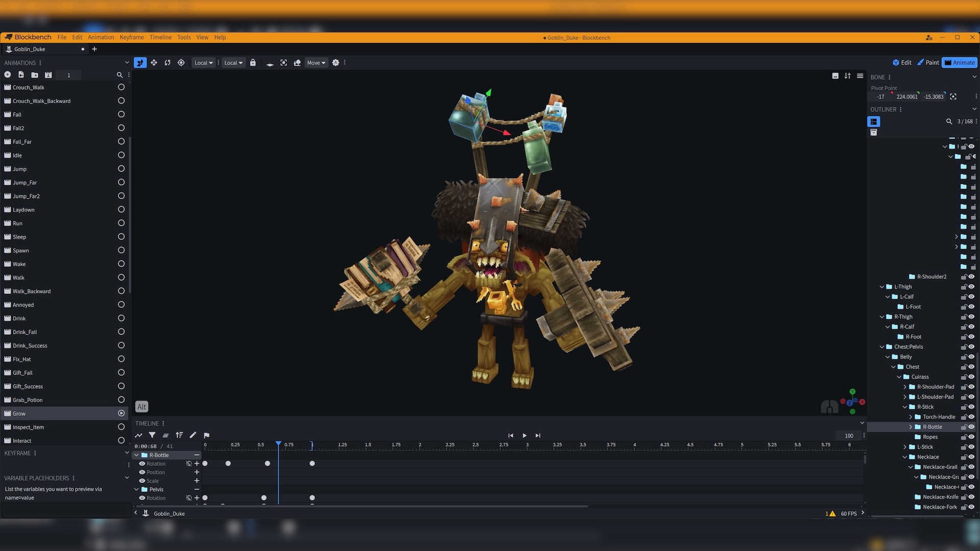This screenshot has width=980, height=551.
Task: Hide the L-Foot bone with eye icon
Action: pos(972,307)
